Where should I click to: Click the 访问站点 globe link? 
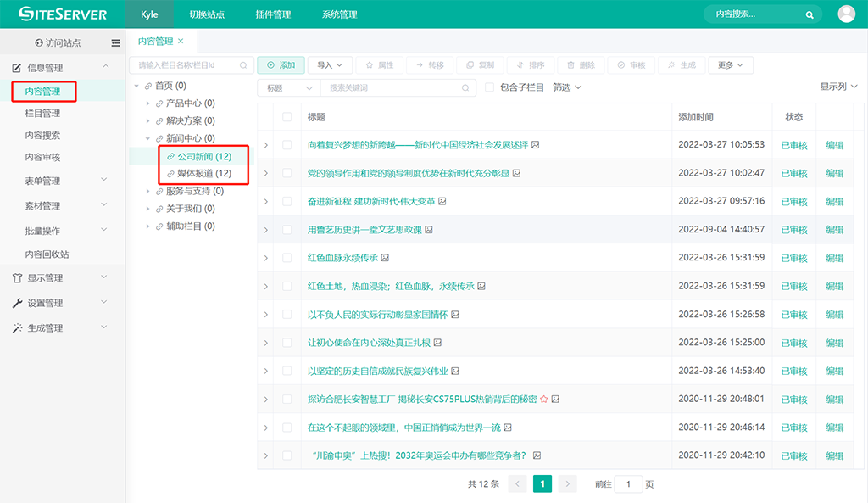coord(58,42)
